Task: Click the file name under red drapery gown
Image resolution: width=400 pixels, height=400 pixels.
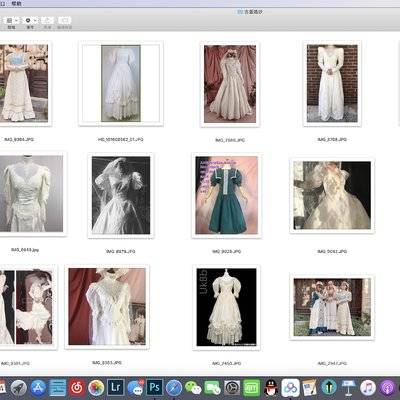Action: (x=230, y=140)
